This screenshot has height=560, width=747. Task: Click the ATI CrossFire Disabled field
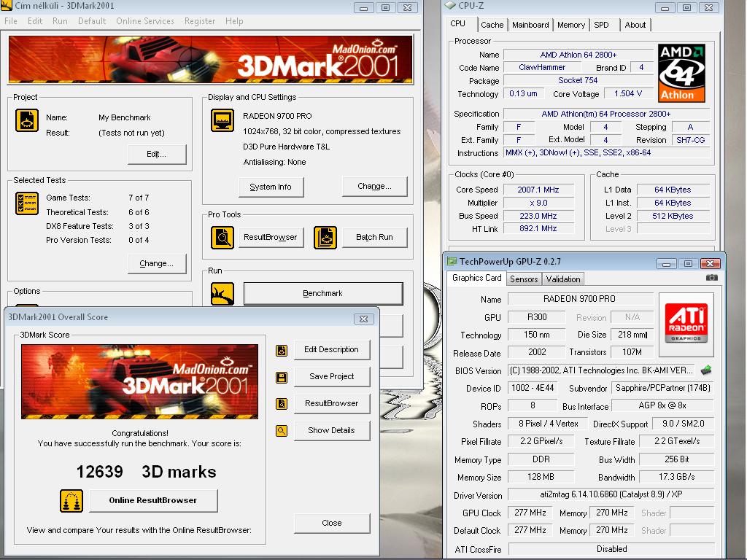(x=611, y=549)
